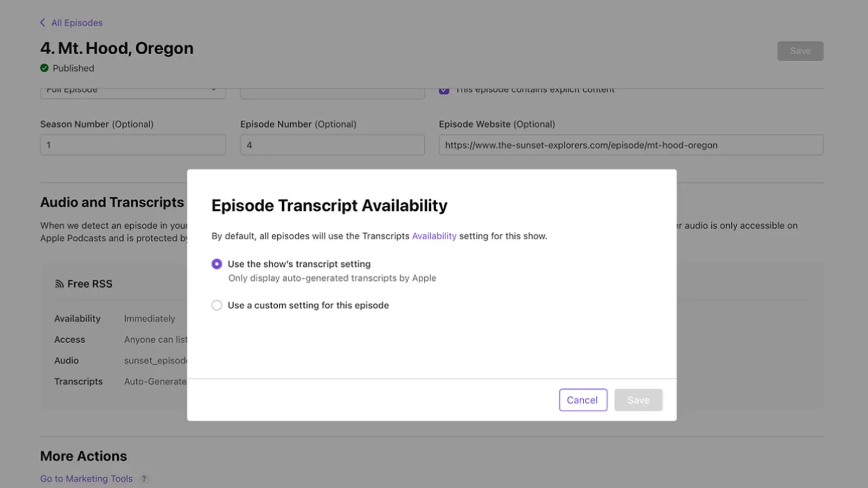Click the episode title 4. Mt. Hood, Oregon
This screenshot has width=868, height=488.
click(x=117, y=48)
